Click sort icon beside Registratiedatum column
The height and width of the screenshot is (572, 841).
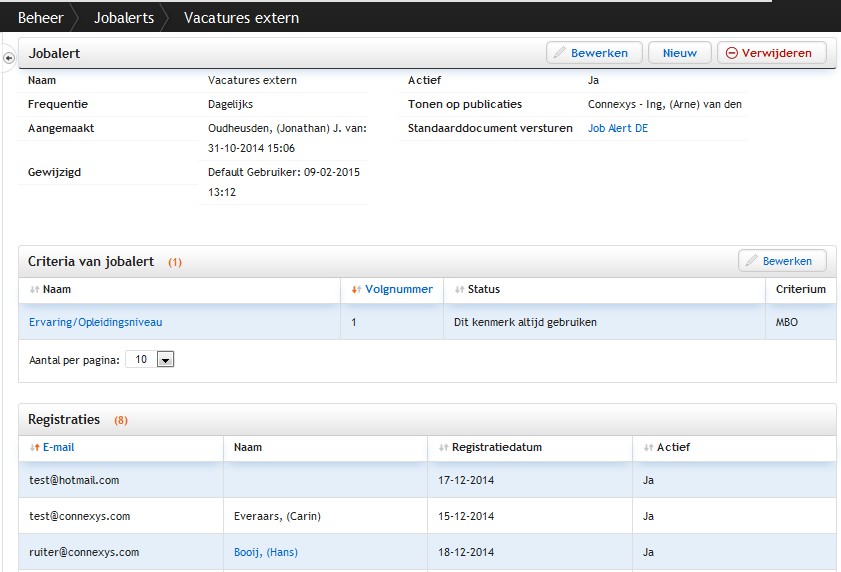coord(444,448)
